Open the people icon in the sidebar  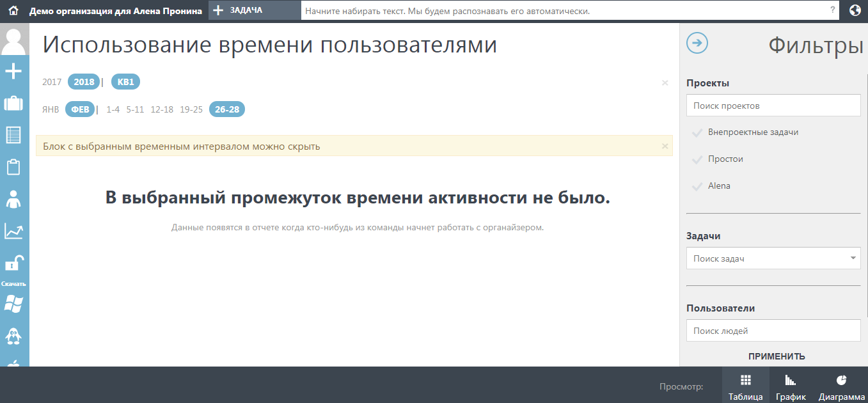[13, 199]
